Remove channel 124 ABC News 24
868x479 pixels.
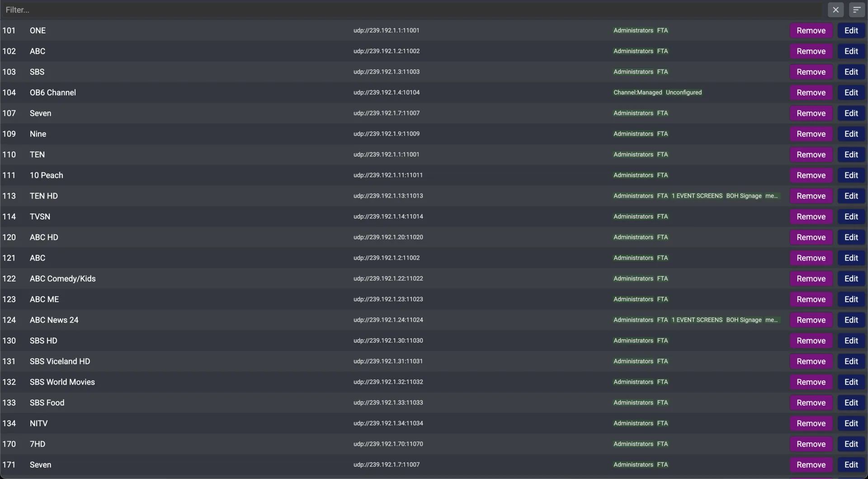tap(811, 320)
